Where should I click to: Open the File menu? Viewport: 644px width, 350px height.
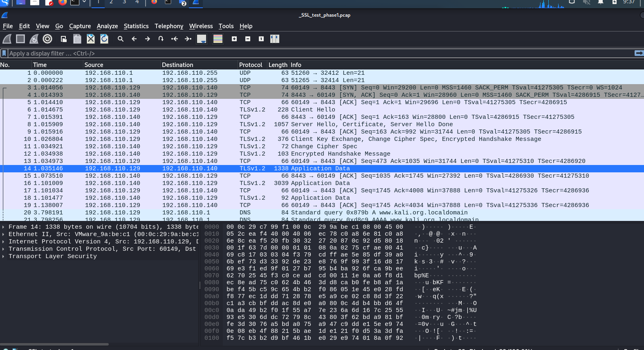coord(8,26)
